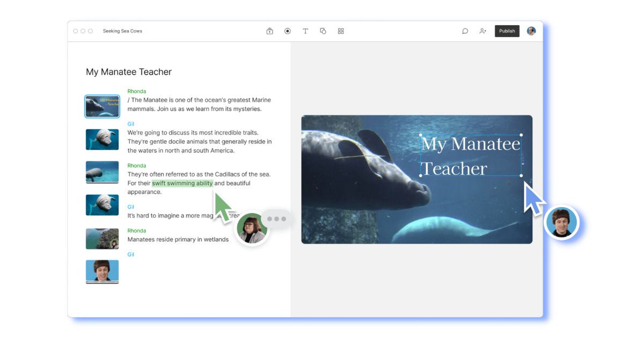
Task: Click the Seeking Sea Cows project title
Action: click(x=122, y=31)
